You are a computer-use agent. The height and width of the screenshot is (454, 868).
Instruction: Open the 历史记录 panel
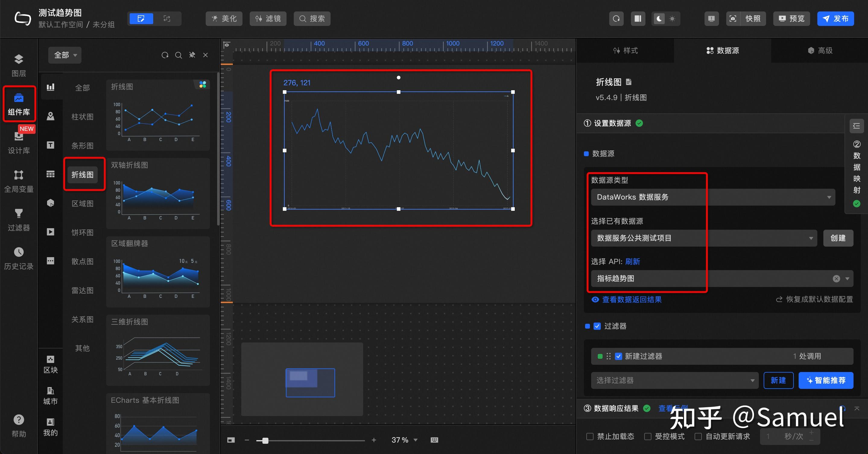[19, 258]
